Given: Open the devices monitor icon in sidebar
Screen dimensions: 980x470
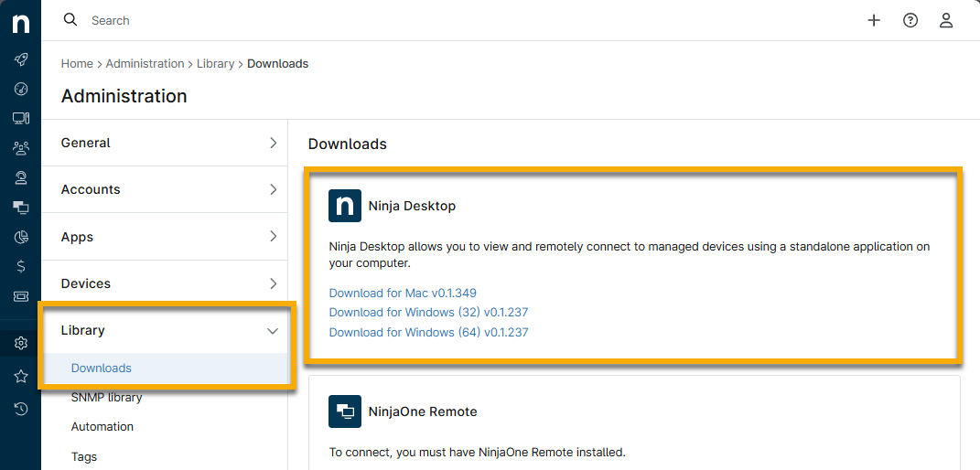Looking at the screenshot, I should point(20,118).
